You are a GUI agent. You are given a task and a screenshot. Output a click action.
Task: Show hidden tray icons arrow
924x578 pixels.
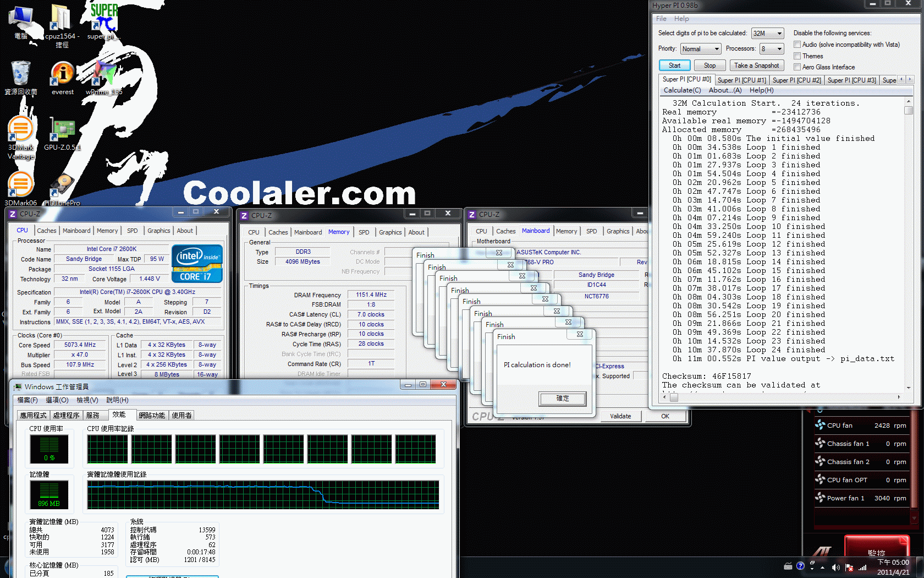pos(822,567)
